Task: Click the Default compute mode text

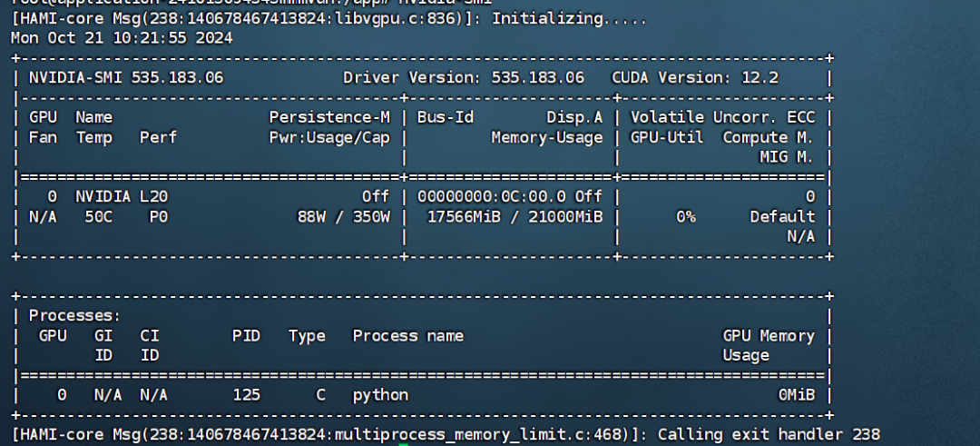Action: 782,217
